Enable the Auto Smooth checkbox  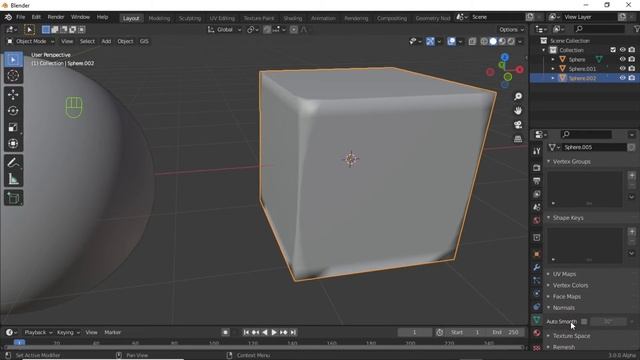click(x=584, y=322)
